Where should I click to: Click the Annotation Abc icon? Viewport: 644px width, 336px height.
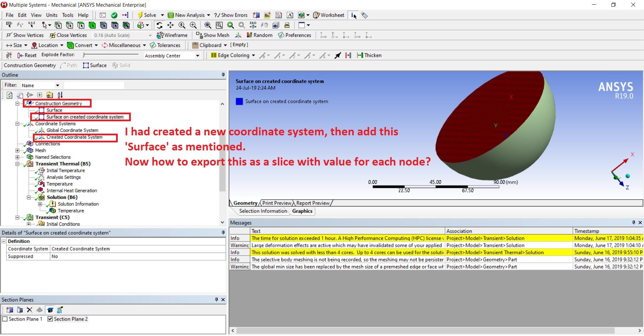coord(267,15)
